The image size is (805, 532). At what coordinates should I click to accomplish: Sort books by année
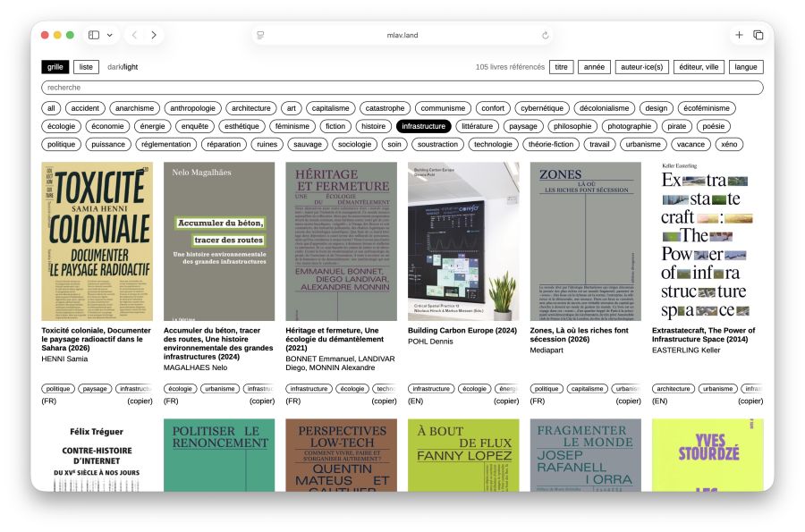(x=594, y=67)
